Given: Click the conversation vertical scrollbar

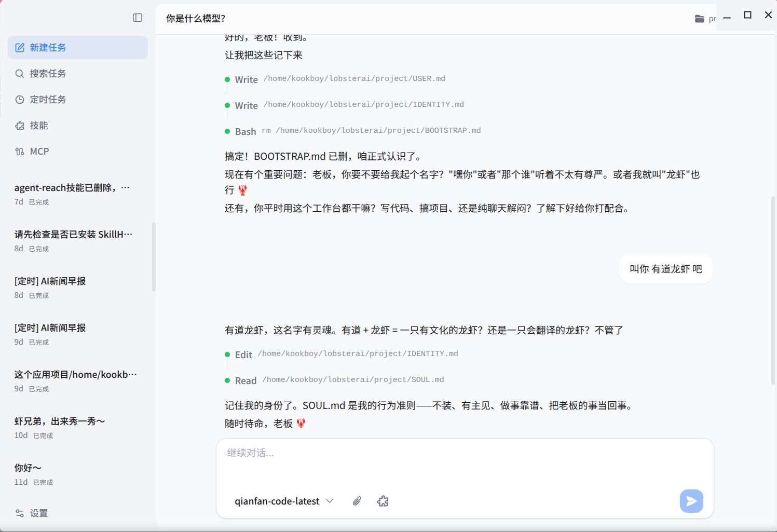Looking at the screenshot, I should (773, 290).
